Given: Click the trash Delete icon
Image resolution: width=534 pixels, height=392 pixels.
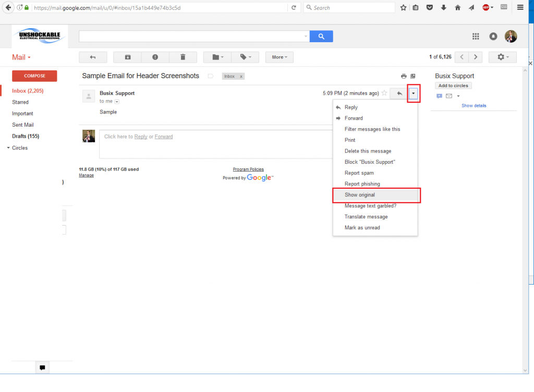Looking at the screenshot, I should click(183, 57).
